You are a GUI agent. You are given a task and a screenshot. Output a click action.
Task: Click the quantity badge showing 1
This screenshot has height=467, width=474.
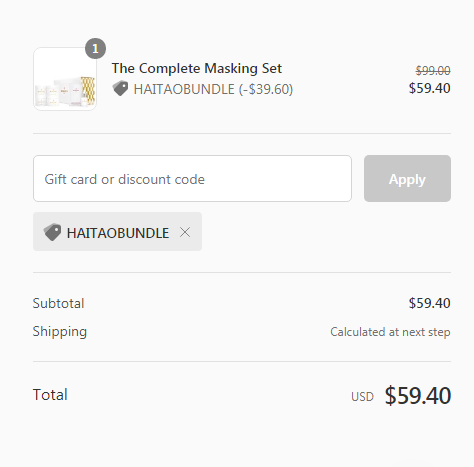[x=95, y=49]
